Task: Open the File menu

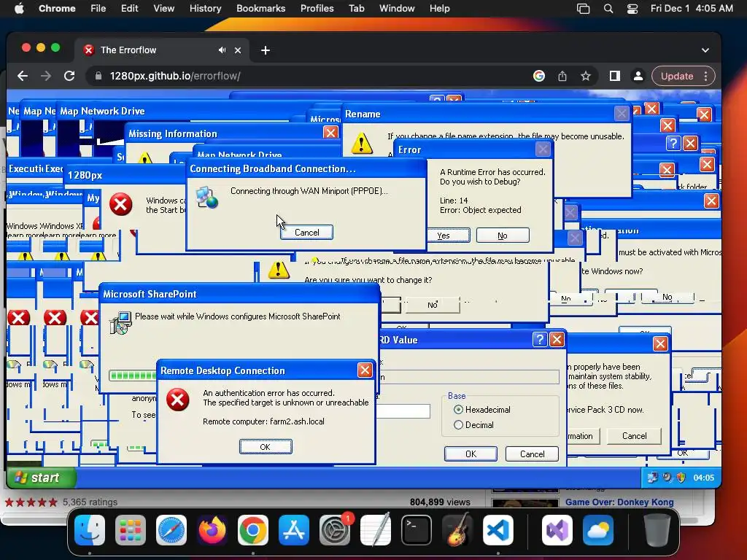Action: pos(98,9)
